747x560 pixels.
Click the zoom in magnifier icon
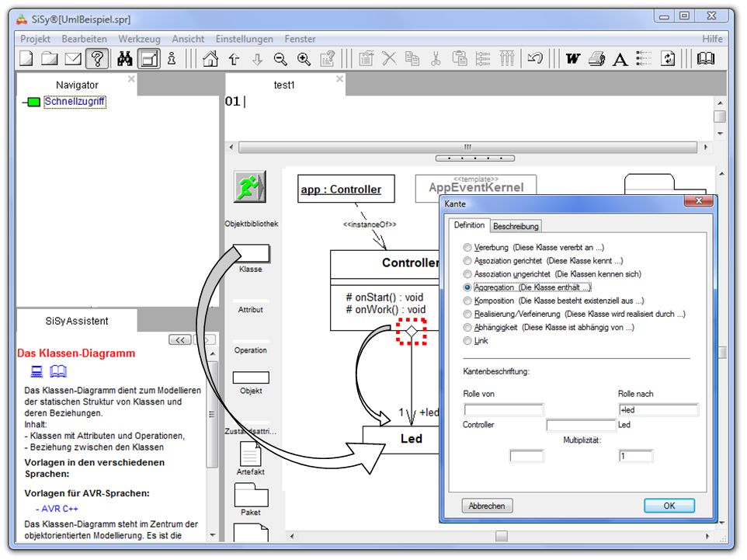(x=304, y=58)
